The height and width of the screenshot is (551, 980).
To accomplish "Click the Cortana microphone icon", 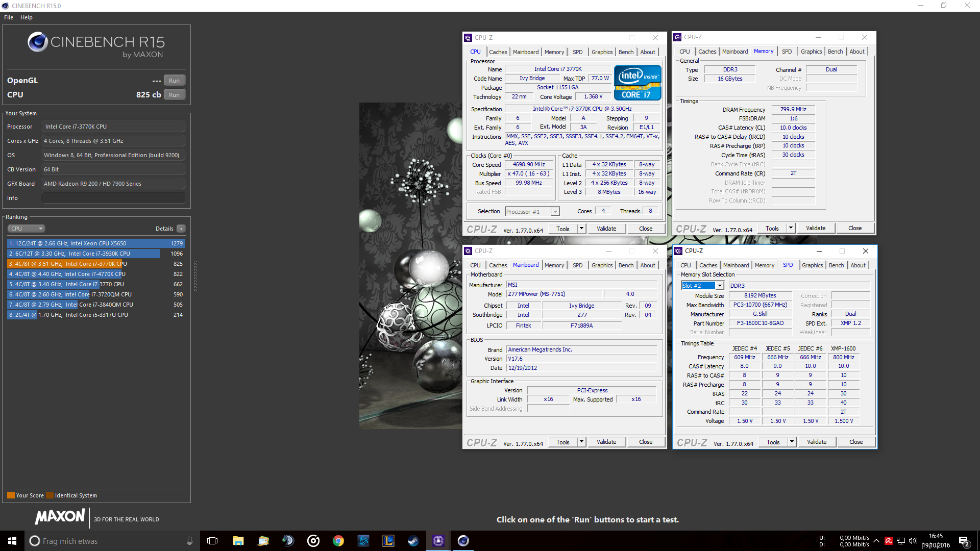I will pos(189,541).
